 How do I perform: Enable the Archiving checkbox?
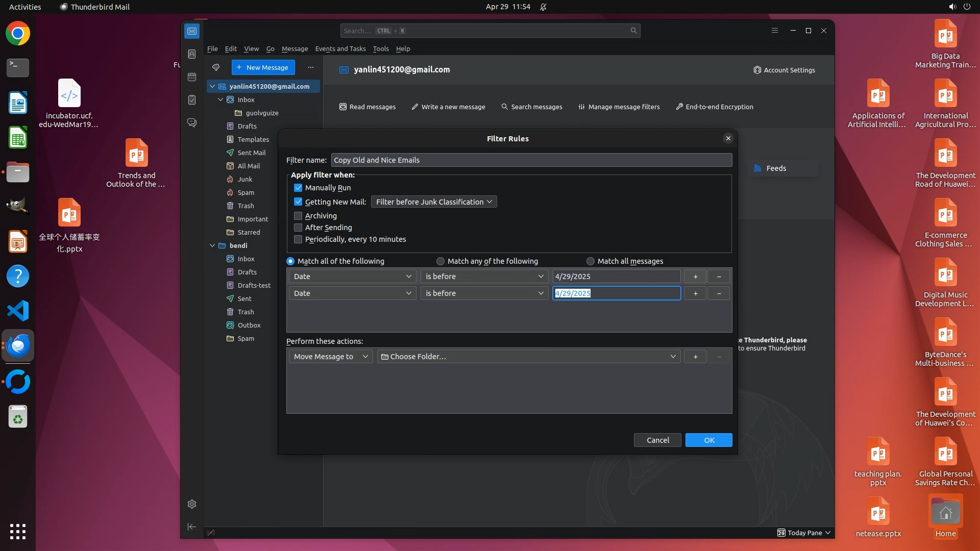click(298, 216)
